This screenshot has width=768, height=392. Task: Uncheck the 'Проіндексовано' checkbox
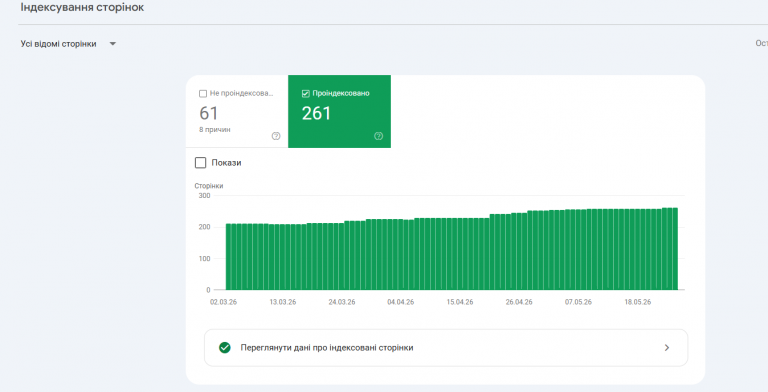tap(306, 94)
